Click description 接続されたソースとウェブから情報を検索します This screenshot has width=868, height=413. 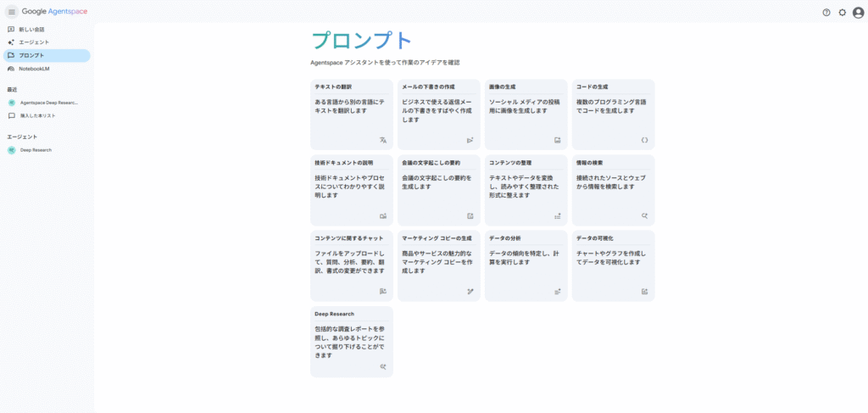coord(610,182)
